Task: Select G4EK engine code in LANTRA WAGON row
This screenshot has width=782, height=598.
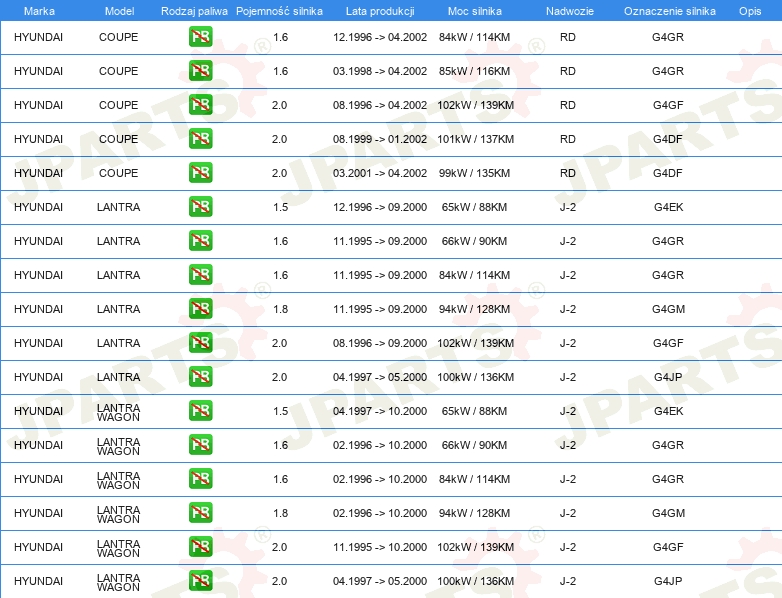Action: [x=668, y=411]
